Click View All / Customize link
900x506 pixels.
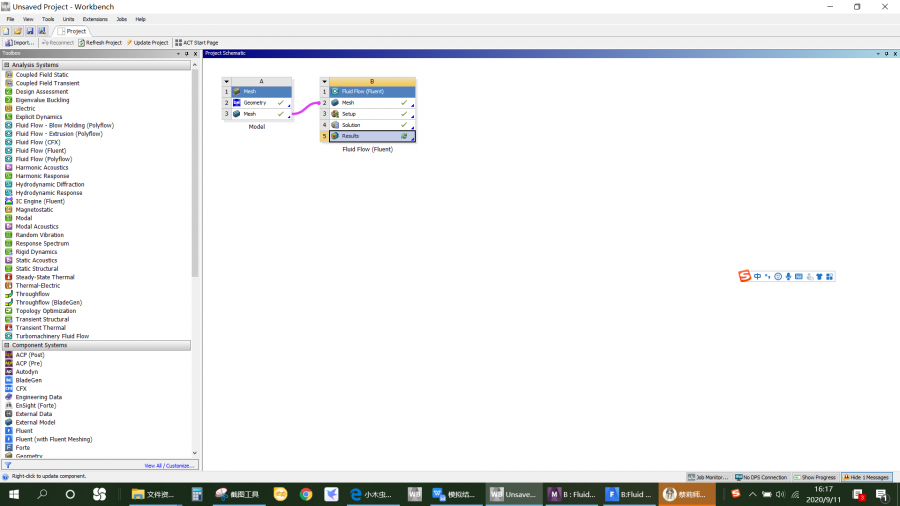(169, 466)
